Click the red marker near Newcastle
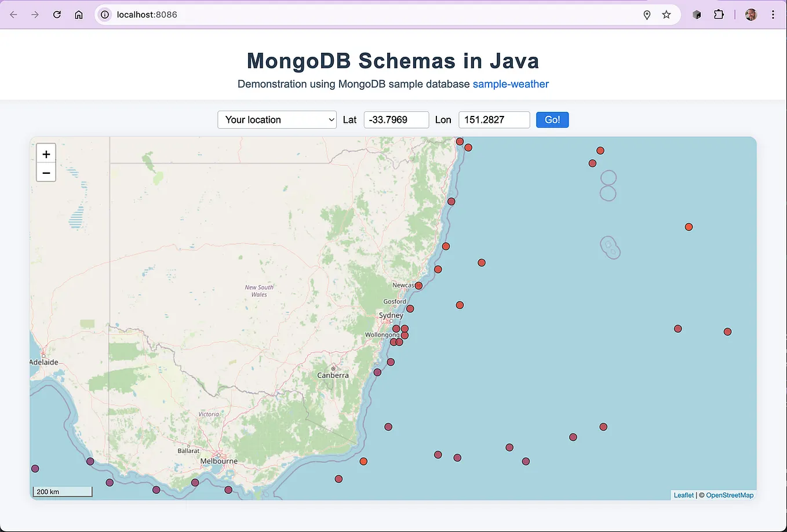Screen dimensions: 787x532 coord(418,285)
